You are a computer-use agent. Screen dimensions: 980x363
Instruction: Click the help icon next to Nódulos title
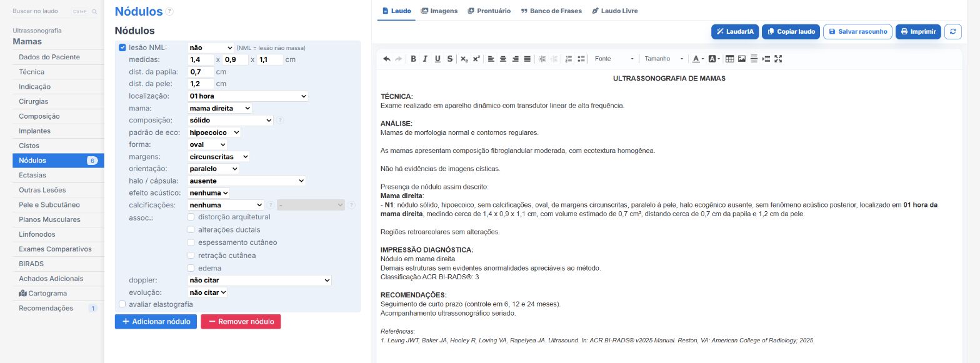170,11
